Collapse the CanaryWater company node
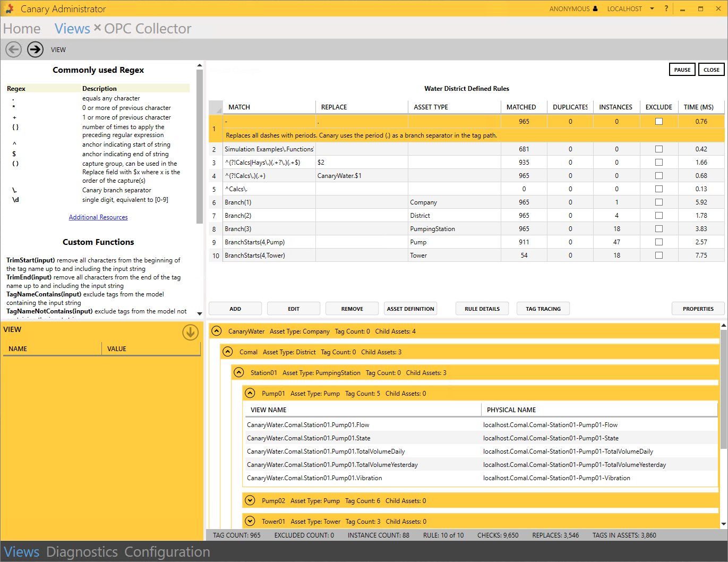Viewport: 728px width, 562px height. pyautogui.click(x=216, y=331)
